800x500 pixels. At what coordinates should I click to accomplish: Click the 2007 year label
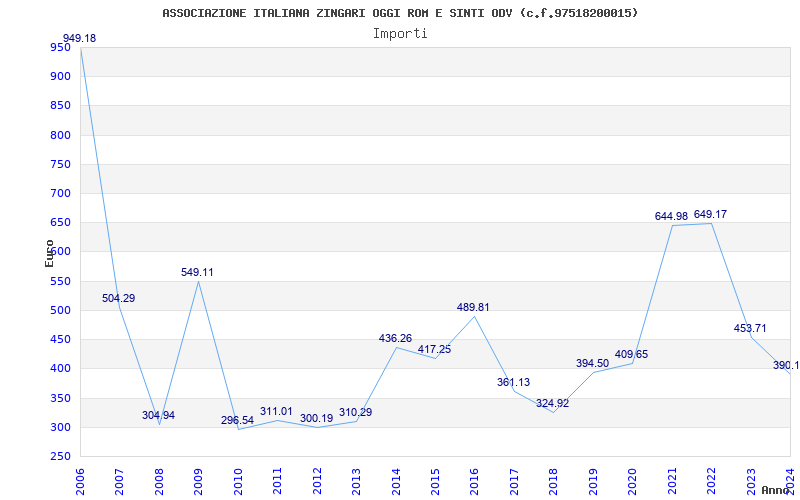[x=119, y=482]
